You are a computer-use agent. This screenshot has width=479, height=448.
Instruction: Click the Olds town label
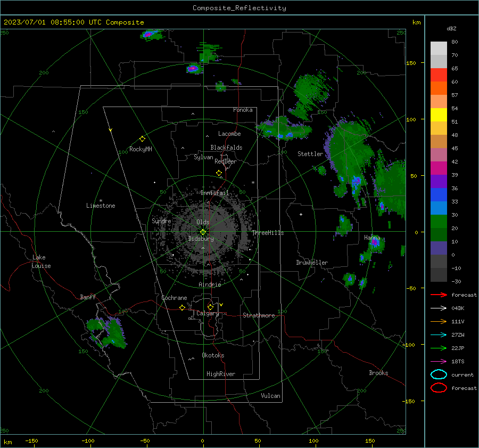coord(203,222)
